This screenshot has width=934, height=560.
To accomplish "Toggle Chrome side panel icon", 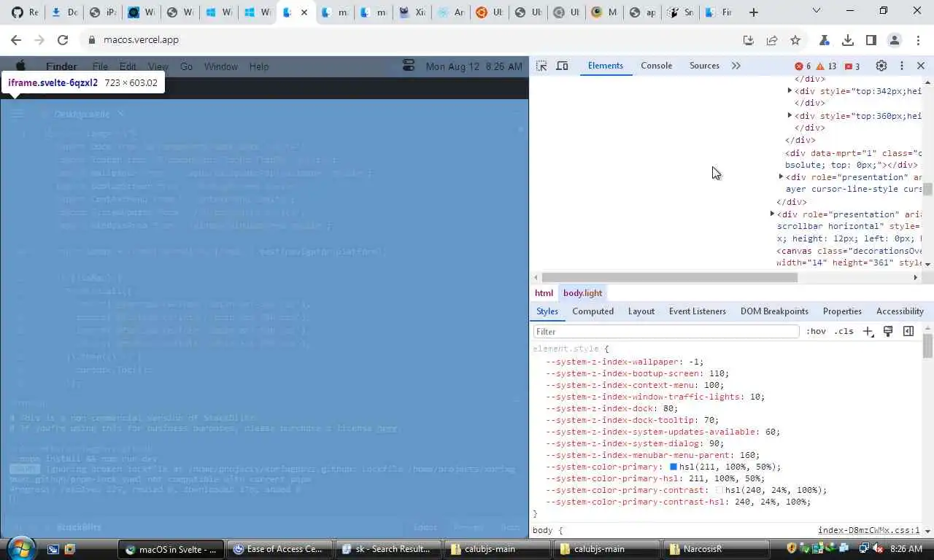I will [871, 40].
